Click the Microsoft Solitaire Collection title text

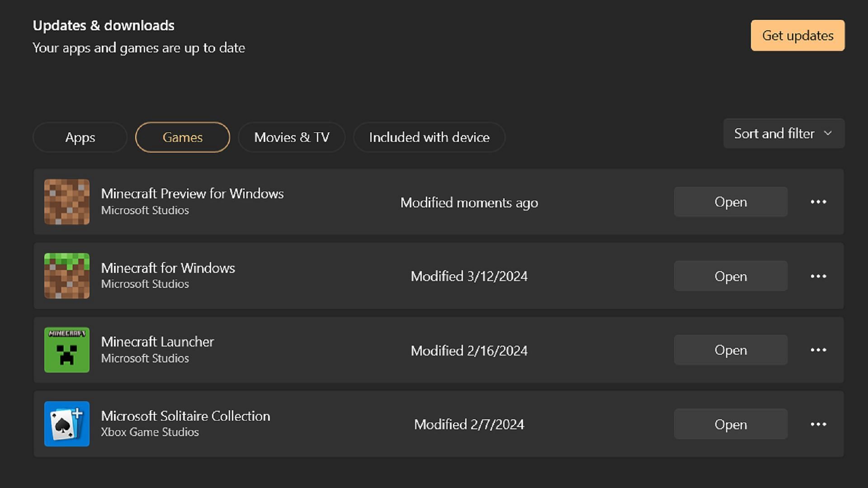click(x=185, y=416)
